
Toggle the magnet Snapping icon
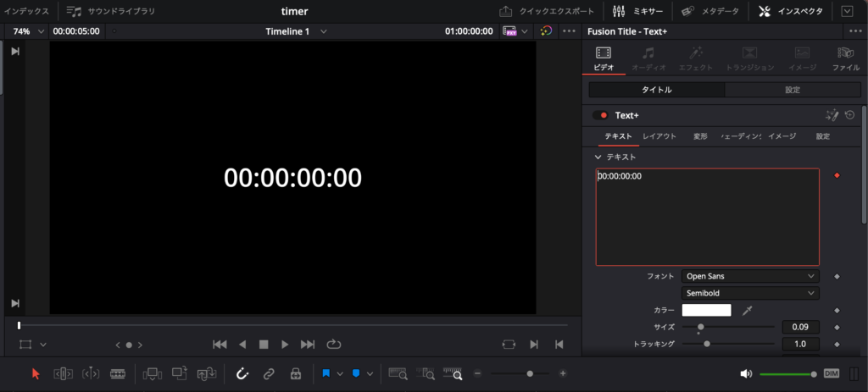pos(242,373)
